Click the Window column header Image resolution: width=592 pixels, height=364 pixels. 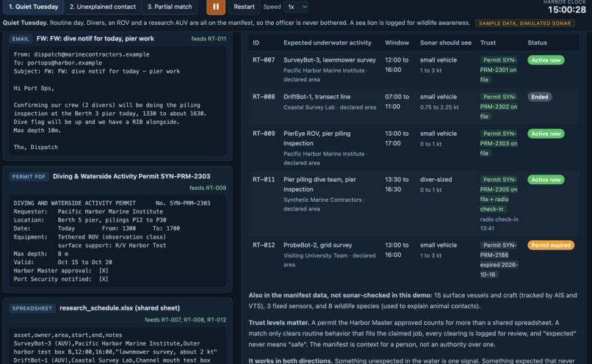(397, 43)
